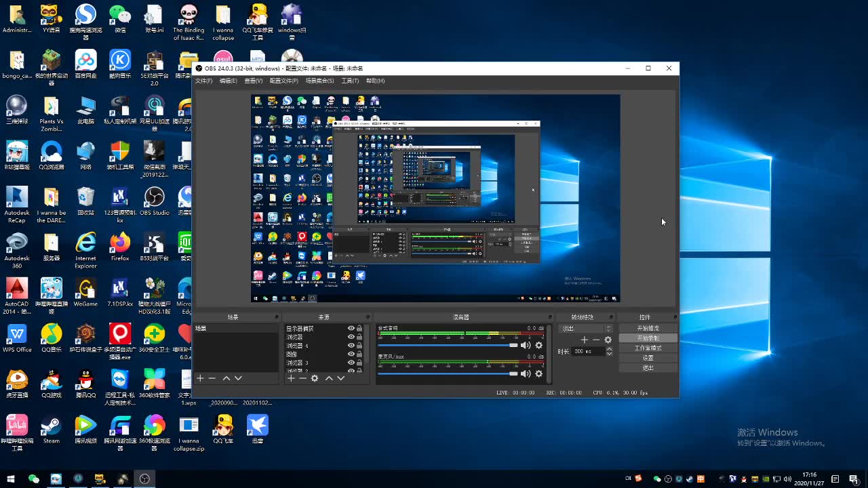Toggle visibility of 显示器捕获 source
868x488 pixels.
pyautogui.click(x=351, y=328)
